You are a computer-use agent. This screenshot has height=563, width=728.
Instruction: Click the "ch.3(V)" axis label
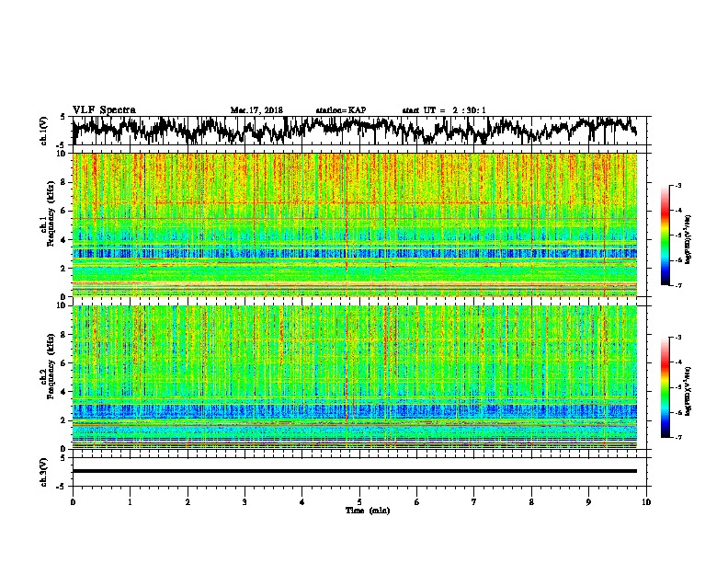coord(44,473)
